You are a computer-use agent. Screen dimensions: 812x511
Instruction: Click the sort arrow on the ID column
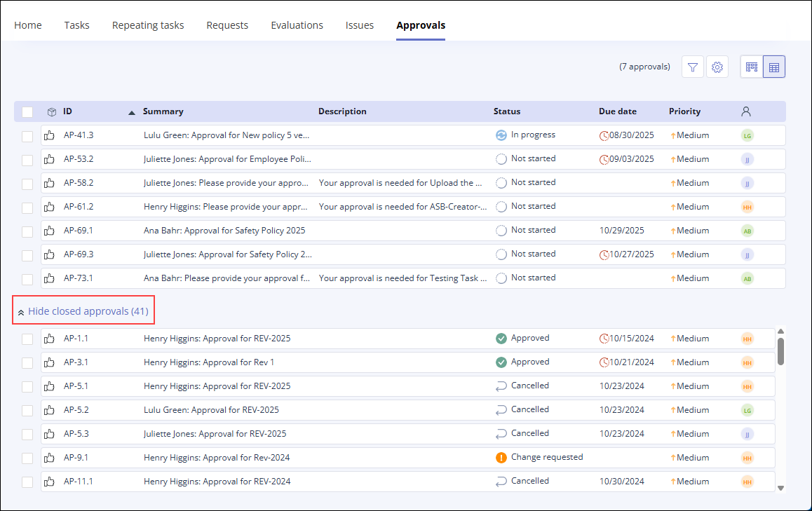pos(131,111)
